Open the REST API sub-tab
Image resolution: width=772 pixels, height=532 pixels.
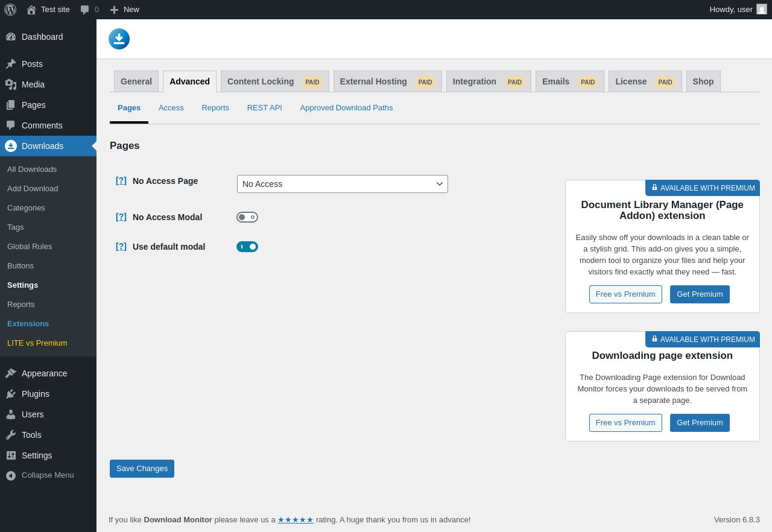pos(265,108)
